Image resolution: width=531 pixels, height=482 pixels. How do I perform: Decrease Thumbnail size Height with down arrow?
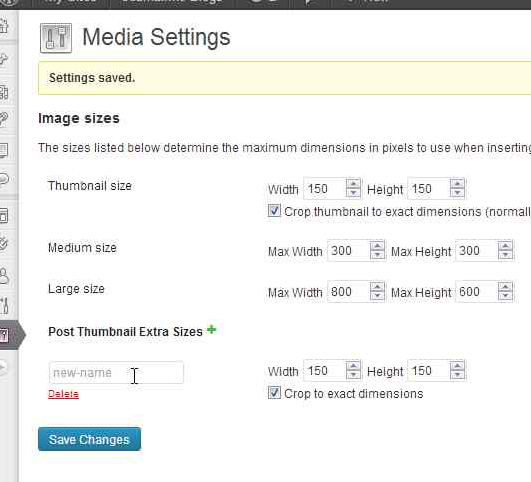click(457, 192)
